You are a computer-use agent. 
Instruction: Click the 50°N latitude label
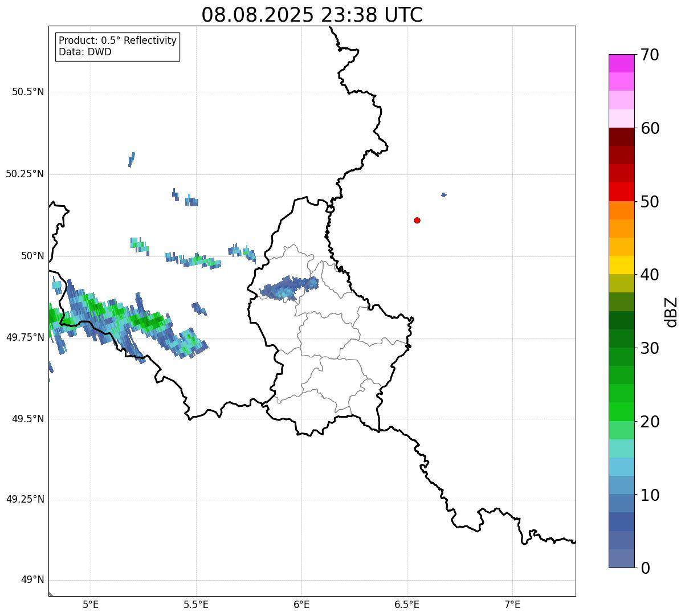(x=32, y=256)
